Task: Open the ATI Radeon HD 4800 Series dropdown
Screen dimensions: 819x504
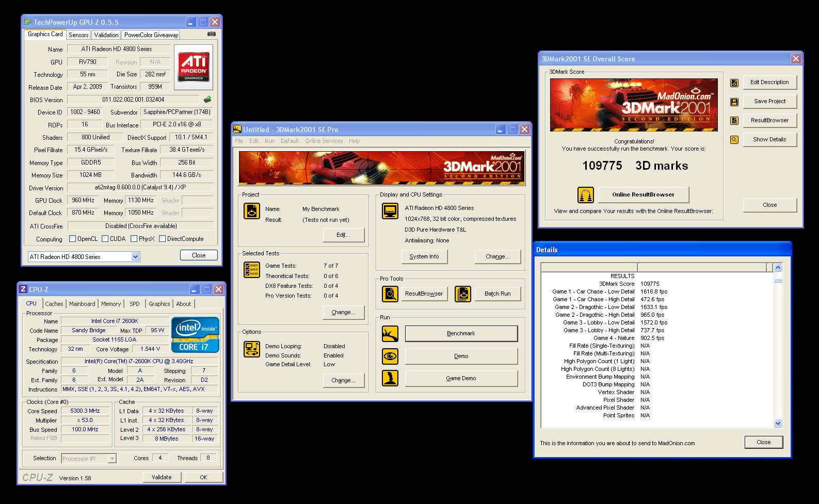Action: pyautogui.click(x=136, y=256)
